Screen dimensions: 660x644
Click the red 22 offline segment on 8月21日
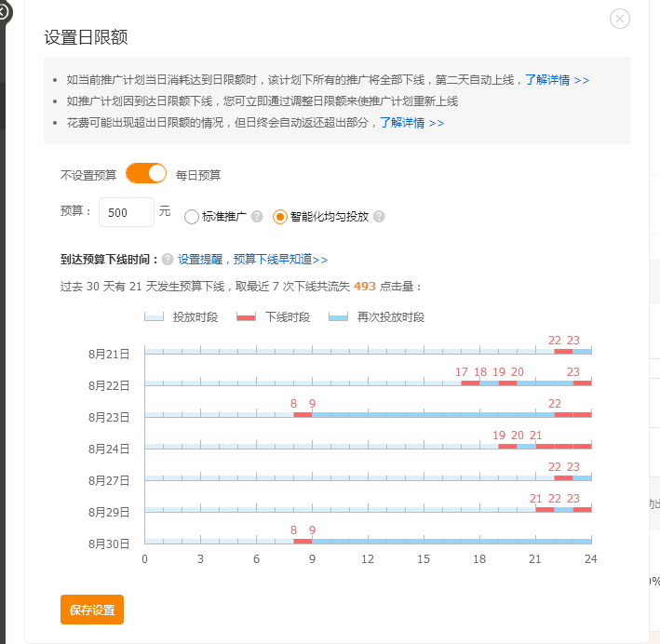tap(563, 351)
